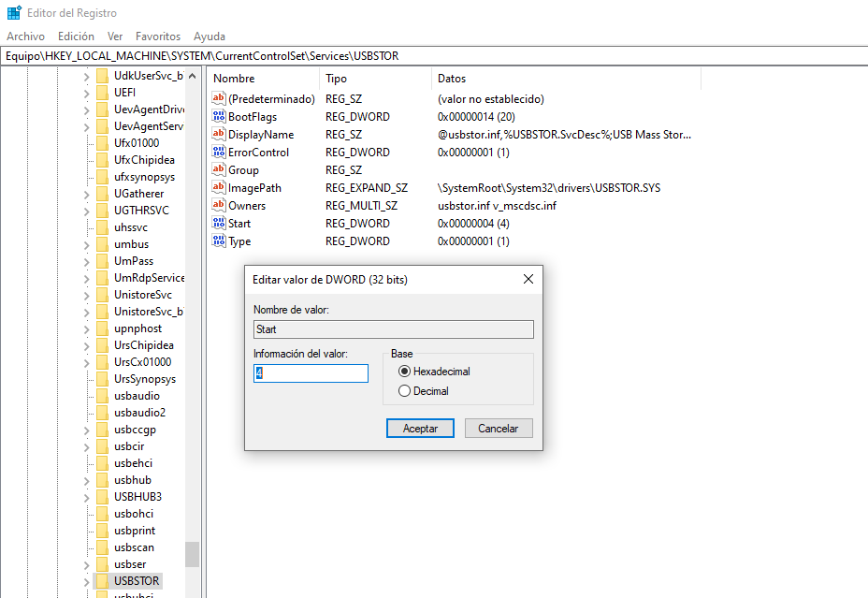
Task: Click the USBSTOR folder icon in tree
Action: click(102, 581)
